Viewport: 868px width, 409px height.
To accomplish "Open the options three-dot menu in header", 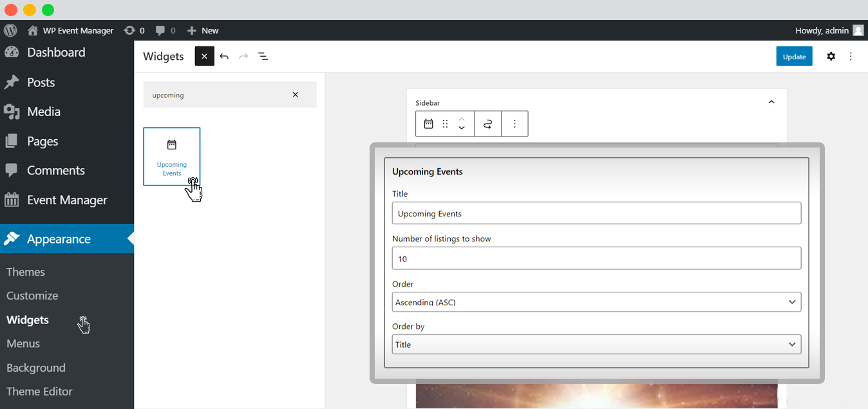I will coord(851,57).
